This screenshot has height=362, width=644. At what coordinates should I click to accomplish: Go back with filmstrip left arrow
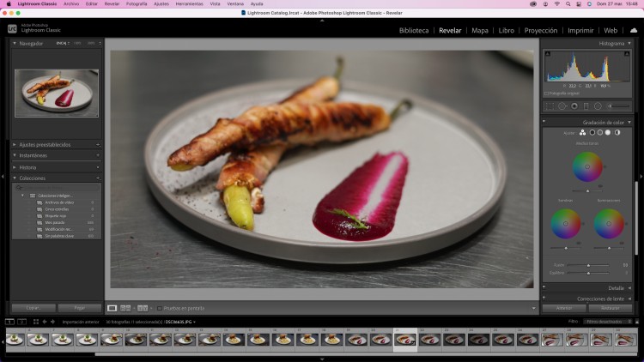(x=45, y=322)
